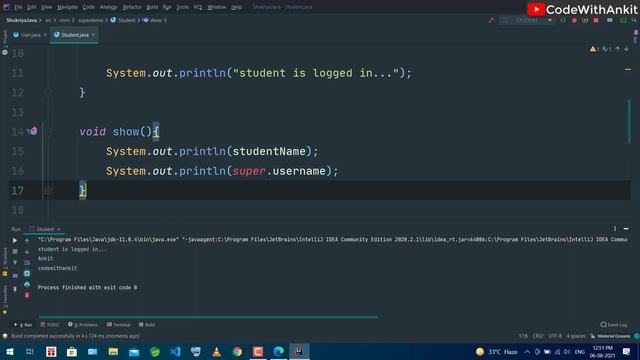The image size is (640, 360).
Task: Open Visual Studio Code from taskbar
Action: [175, 351]
